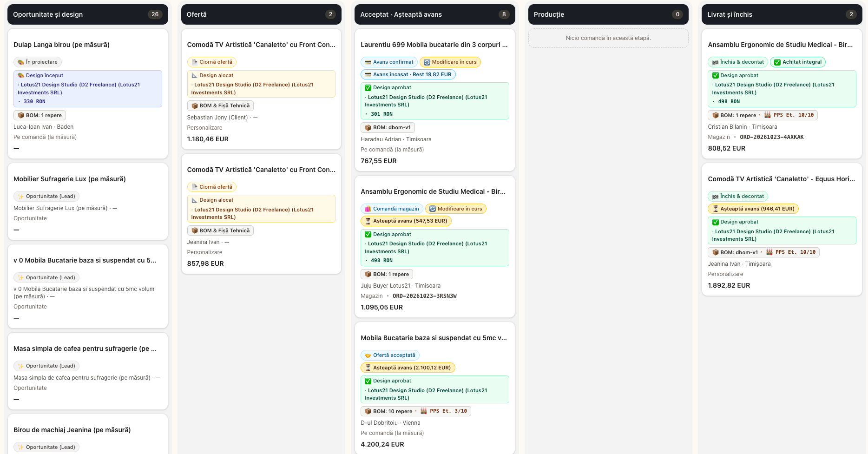
Task: Select the 'Producție' column header
Action: 608,14
